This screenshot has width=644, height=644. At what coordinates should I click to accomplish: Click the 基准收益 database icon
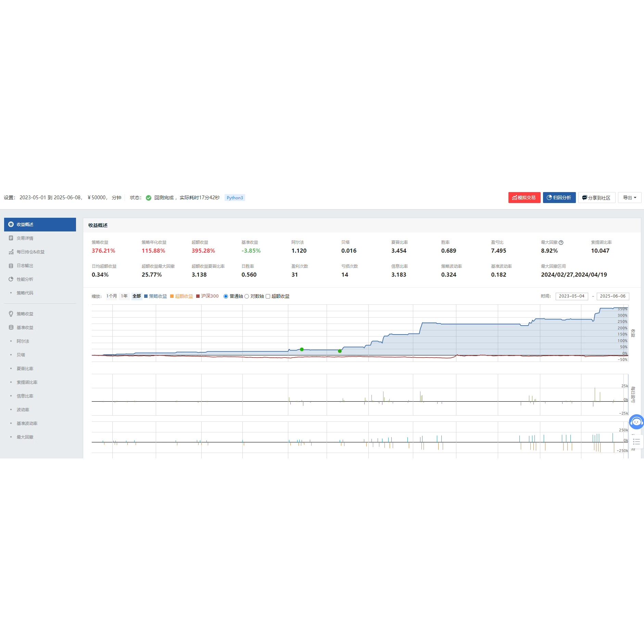click(x=11, y=328)
